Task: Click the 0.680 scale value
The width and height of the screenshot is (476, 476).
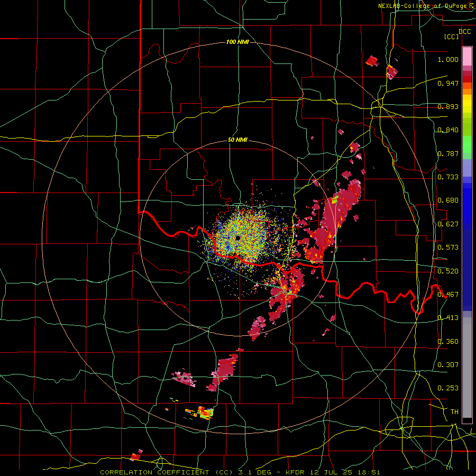Action: coord(448,200)
